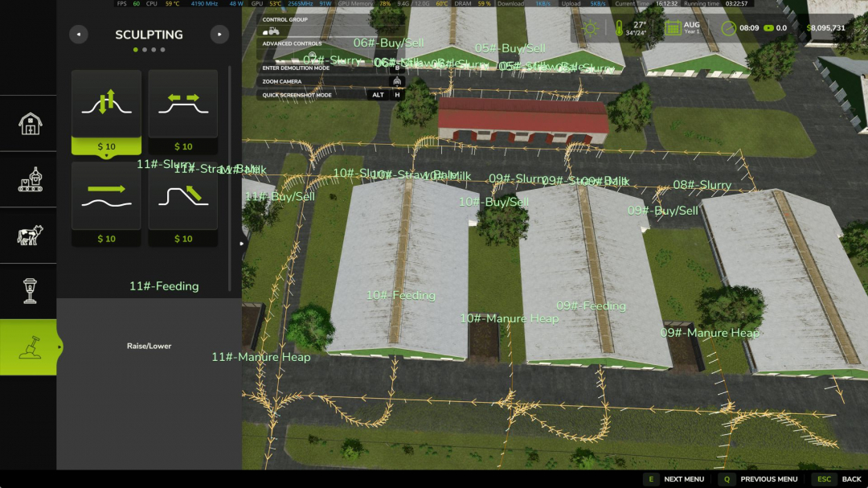Screen dimensions: 868x488
Task: Click the control group tractor icon
Action: pos(271,31)
